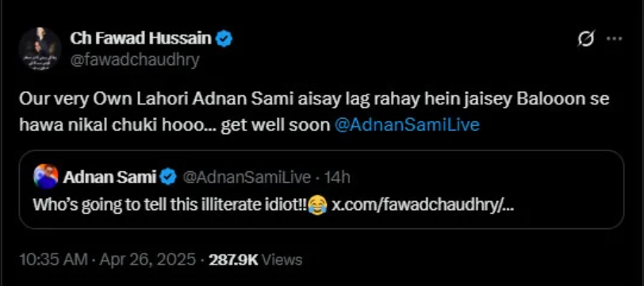Viewport: 644px width, 286px height.
Task: Click the grey @AdnanSamiLive handle in quote
Action: [246, 177]
